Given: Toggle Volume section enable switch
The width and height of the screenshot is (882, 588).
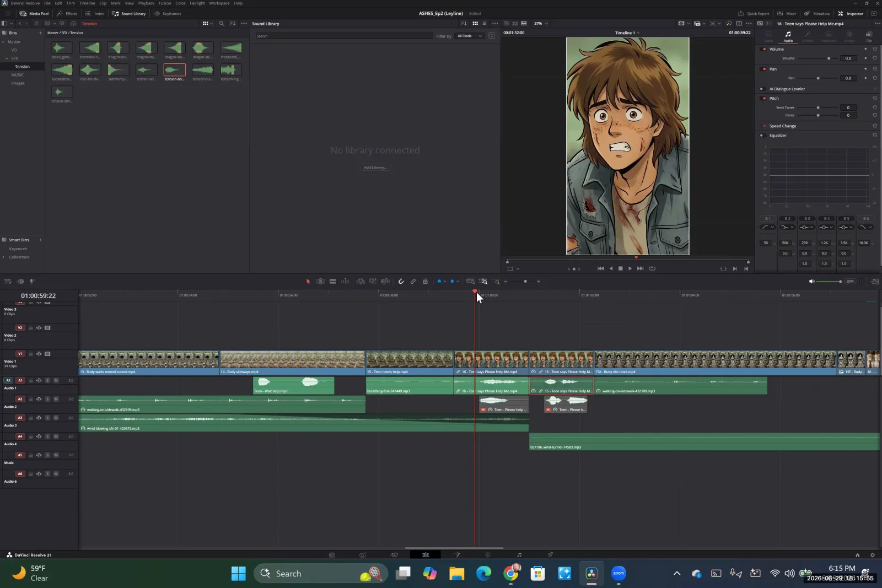Looking at the screenshot, I should [x=763, y=49].
